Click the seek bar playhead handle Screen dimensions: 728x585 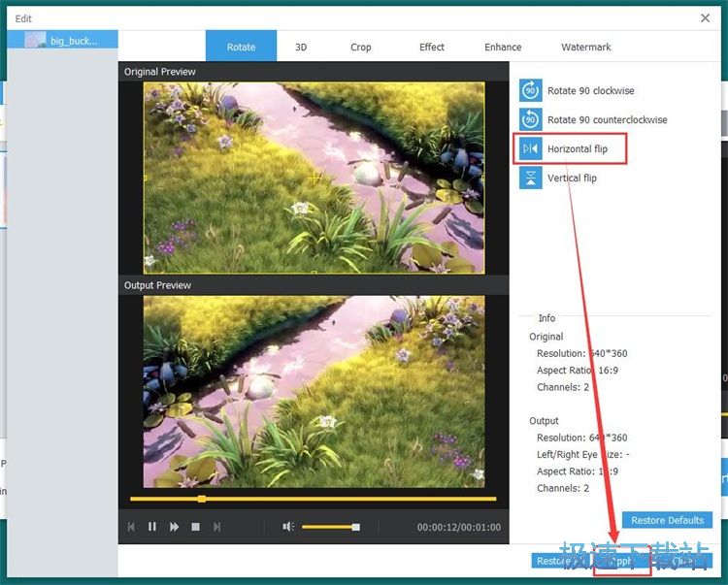(202, 499)
